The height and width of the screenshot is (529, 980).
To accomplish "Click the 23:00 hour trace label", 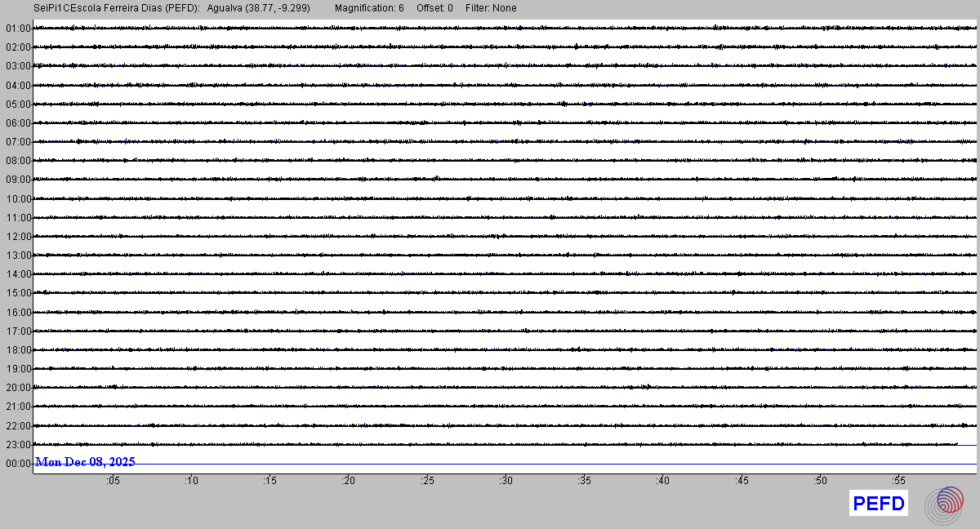I will point(18,445).
